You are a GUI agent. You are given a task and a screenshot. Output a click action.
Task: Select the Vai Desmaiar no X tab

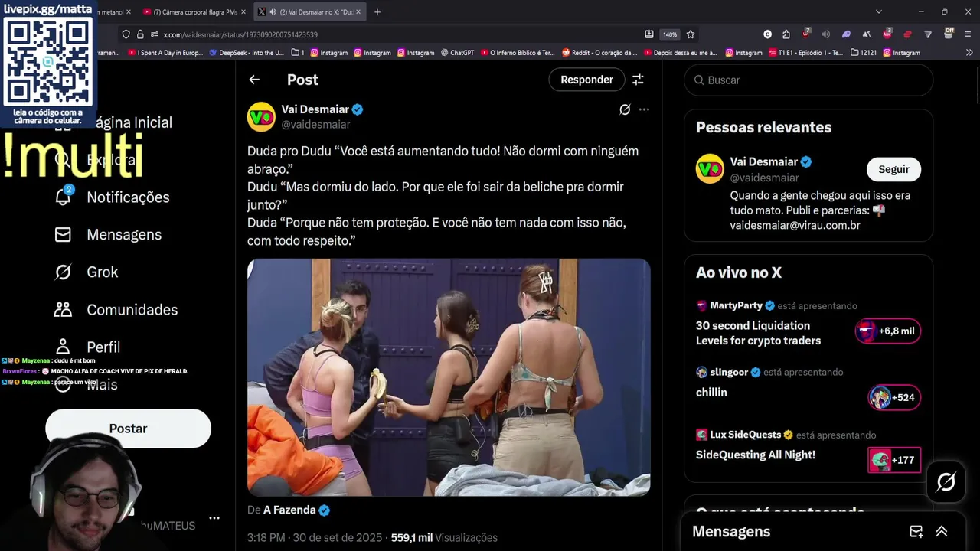310,12
